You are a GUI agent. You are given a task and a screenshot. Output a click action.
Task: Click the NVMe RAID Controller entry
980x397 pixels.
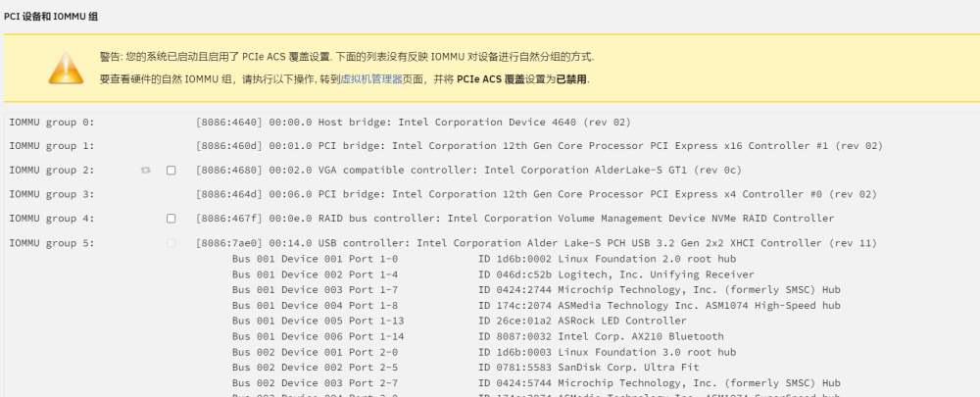[515, 219]
